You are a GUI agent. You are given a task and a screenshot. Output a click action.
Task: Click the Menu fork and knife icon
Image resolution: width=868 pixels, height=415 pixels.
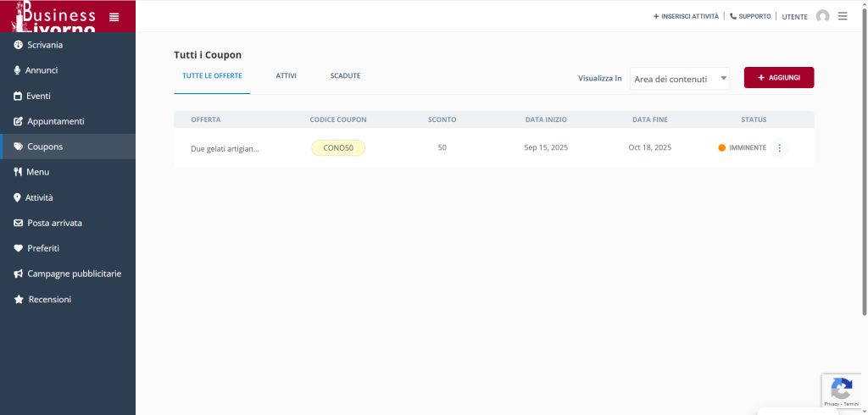(18, 172)
